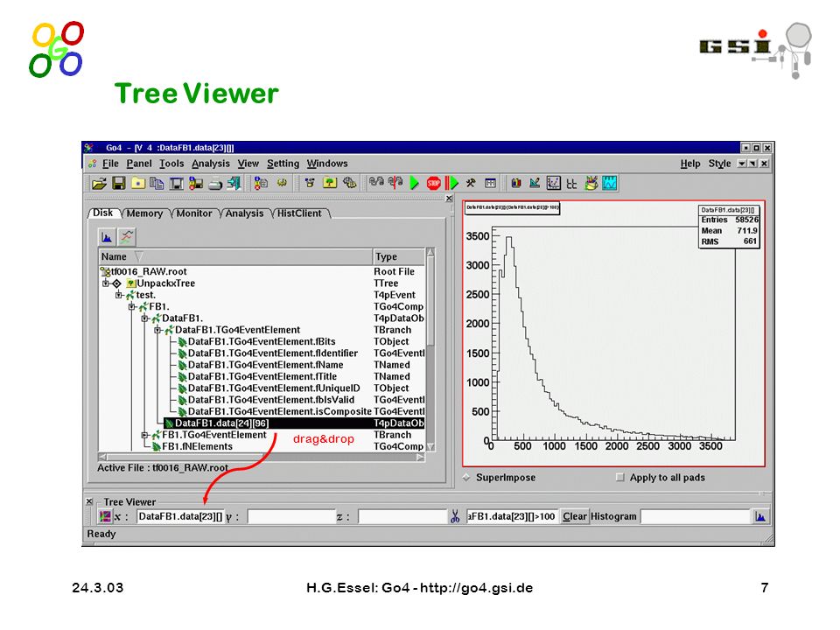Click the open file folder toolbar icon
Viewport: 840px width, 630px height.
pyautogui.click(x=99, y=184)
